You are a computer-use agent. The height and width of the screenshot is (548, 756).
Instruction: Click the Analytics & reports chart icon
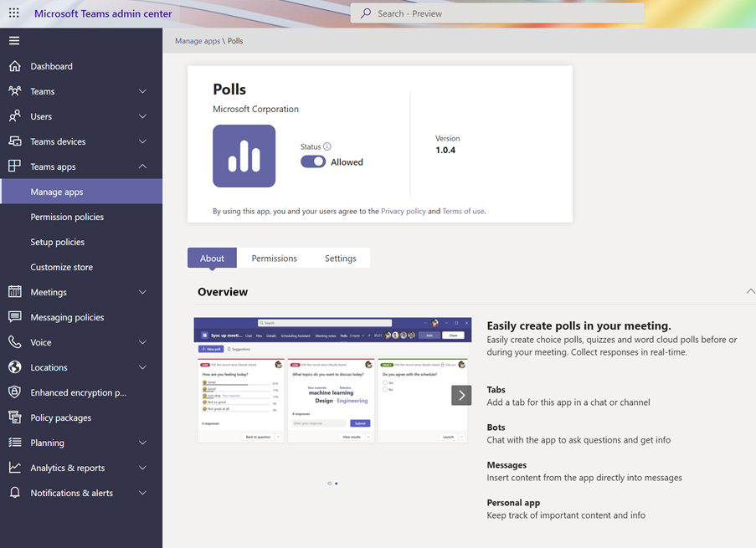[15, 468]
